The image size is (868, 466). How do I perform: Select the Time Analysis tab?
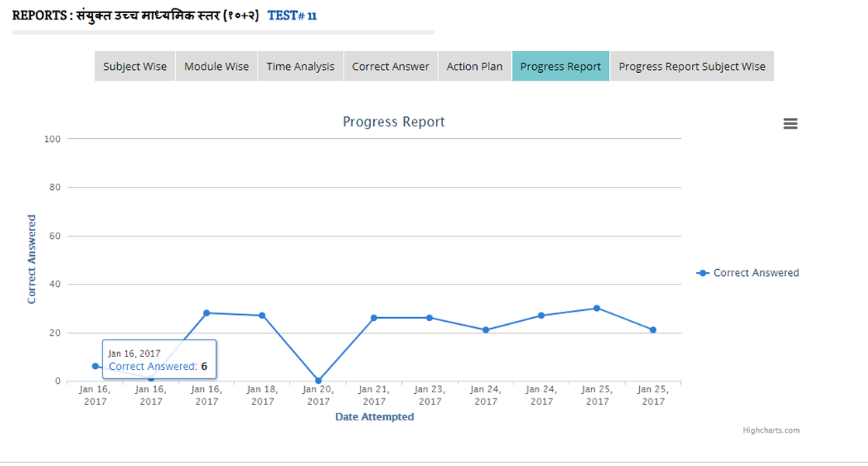[x=300, y=67]
